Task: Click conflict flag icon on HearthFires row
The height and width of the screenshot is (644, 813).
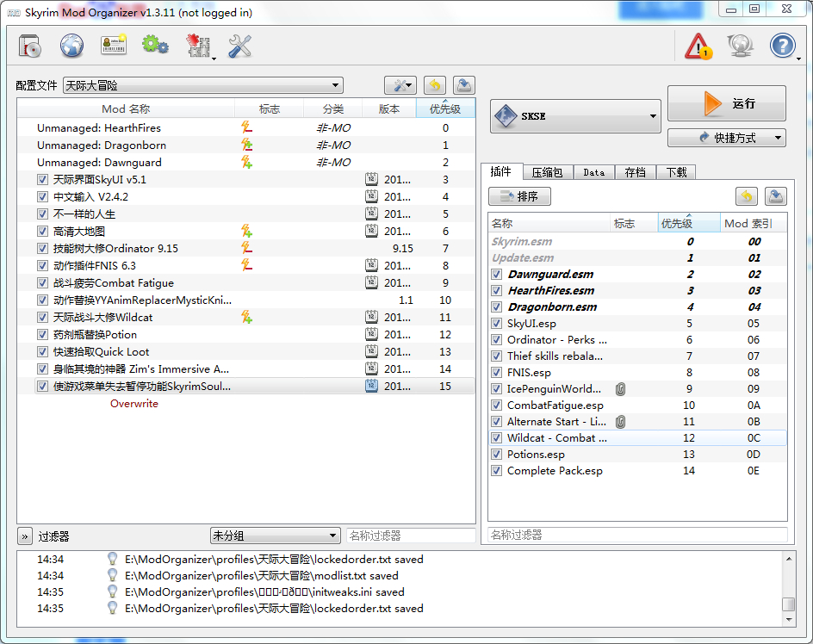Action: point(247,127)
